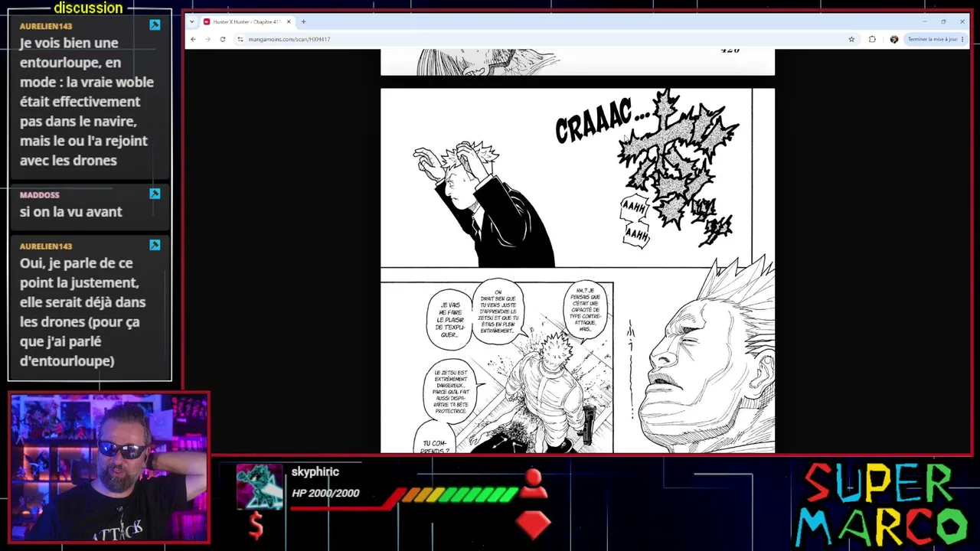
Task: Go back to the previous page in Chrome
Action: coord(193,39)
